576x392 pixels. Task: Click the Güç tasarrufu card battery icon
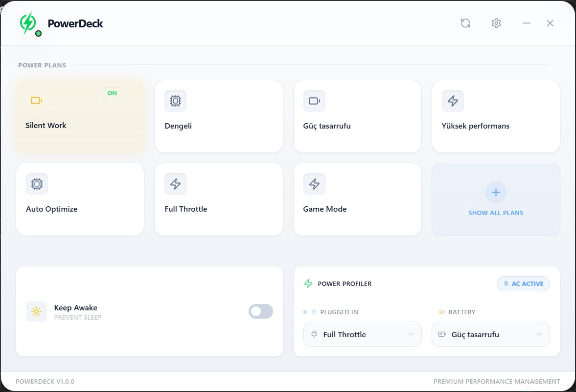(x=314, y=101)
